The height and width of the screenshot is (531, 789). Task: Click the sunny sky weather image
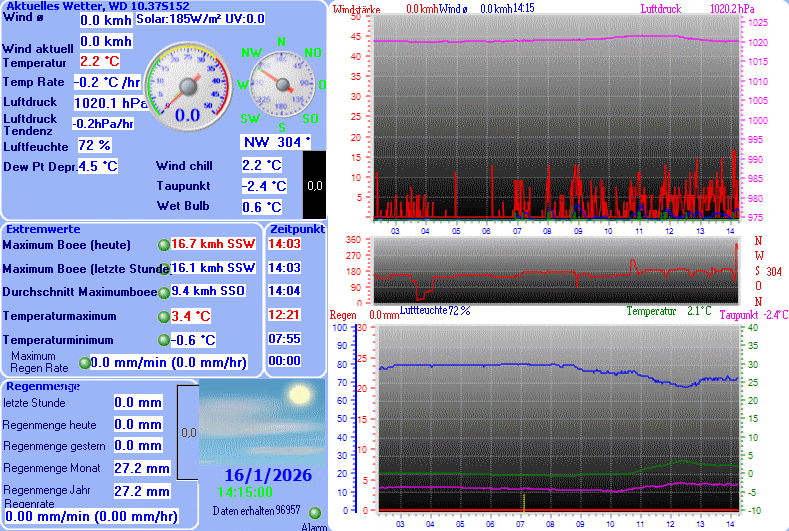pos(261,420)
